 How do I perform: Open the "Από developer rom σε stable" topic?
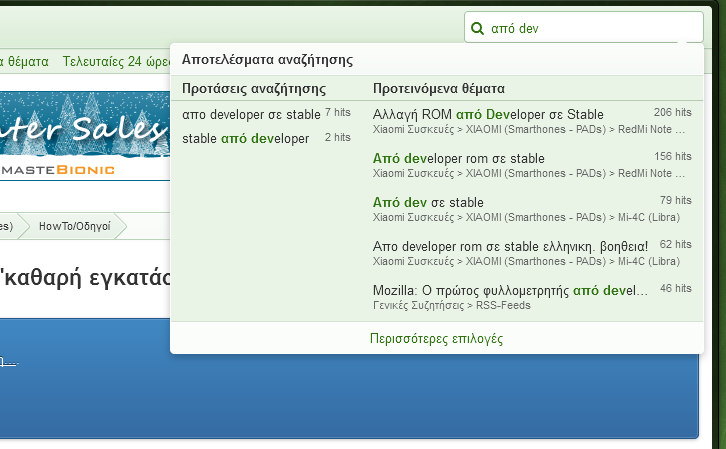[459, 158]
